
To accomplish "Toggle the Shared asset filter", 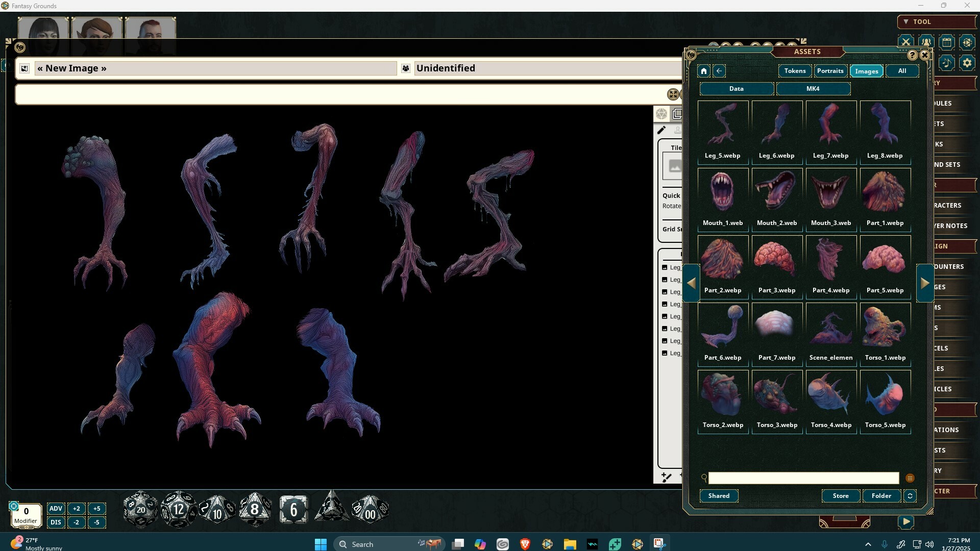I will pos(719,495).
